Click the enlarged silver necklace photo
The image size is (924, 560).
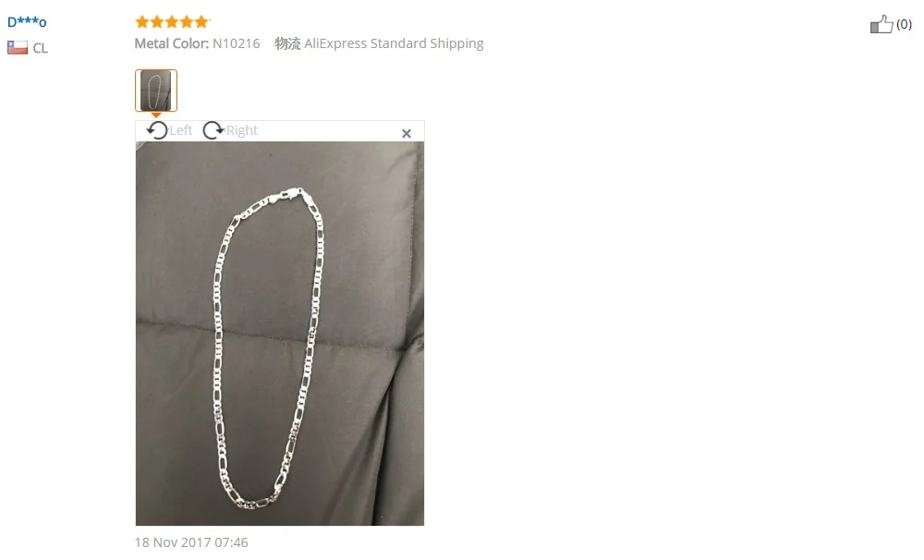(280, 333)
